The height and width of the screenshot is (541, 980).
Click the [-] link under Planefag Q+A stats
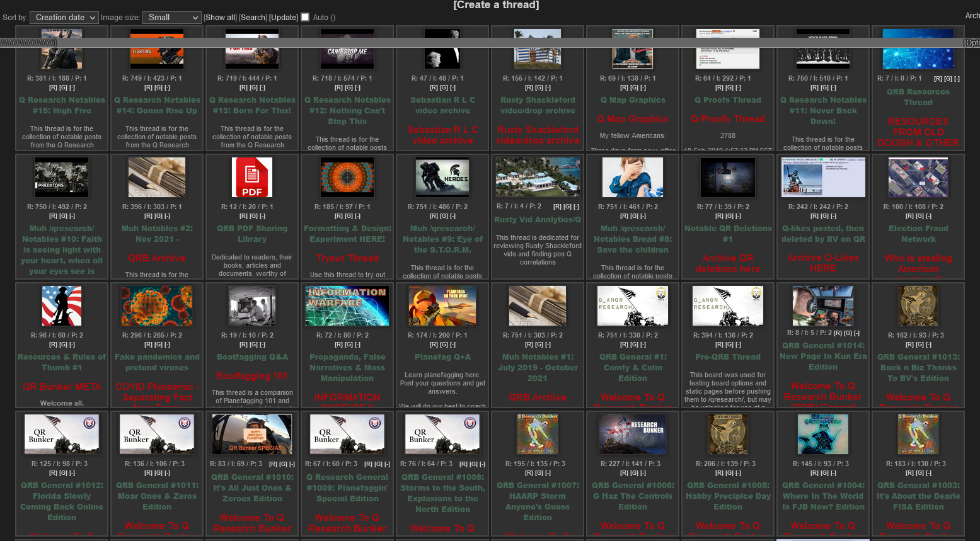(x=453, y=345)
